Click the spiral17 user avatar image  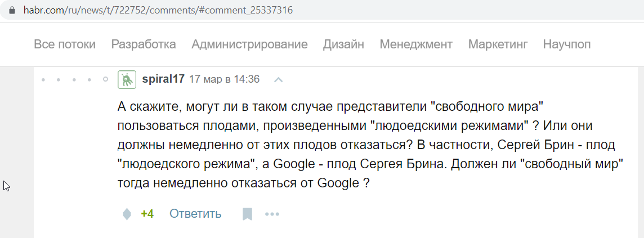pyautogui.click(x=127, y=79)
